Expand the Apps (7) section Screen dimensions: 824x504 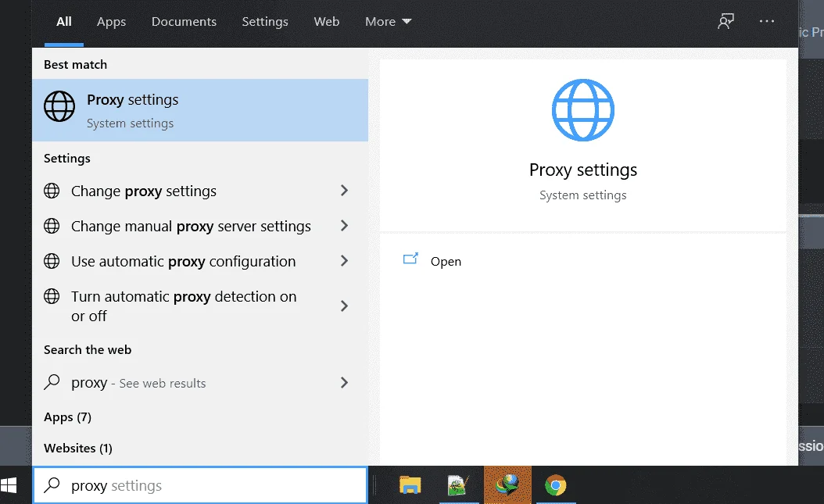(67, 417)
